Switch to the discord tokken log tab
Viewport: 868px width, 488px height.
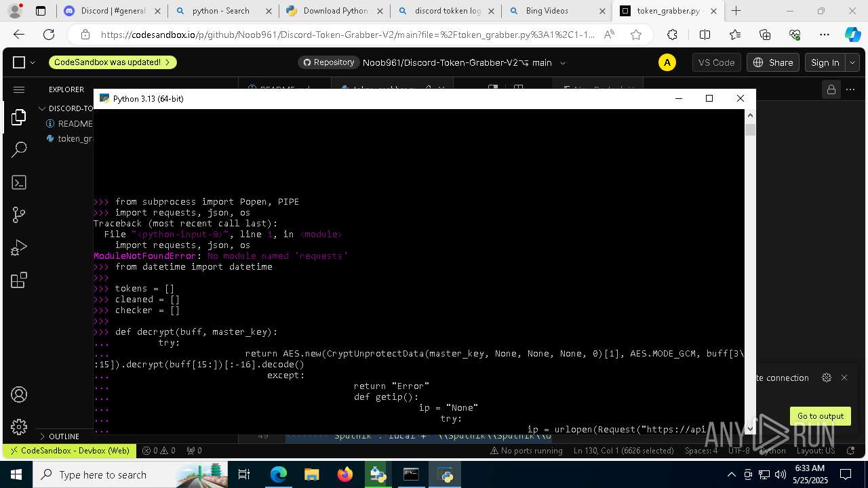pos(445,11)
